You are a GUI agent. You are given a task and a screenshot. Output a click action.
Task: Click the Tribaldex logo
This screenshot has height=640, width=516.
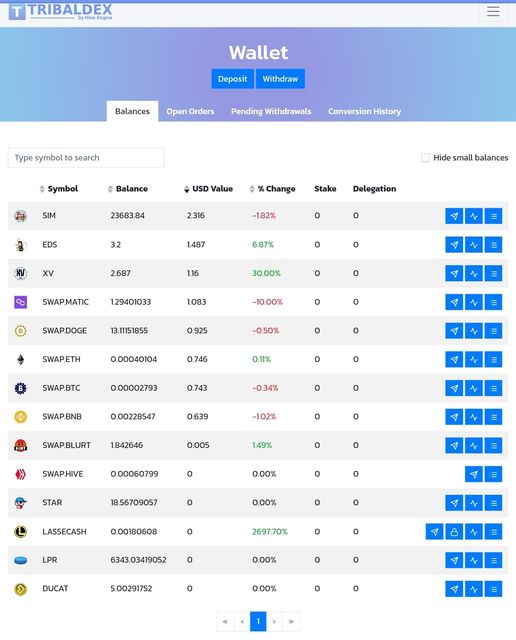pyautogui.click(x=60, y=11)
